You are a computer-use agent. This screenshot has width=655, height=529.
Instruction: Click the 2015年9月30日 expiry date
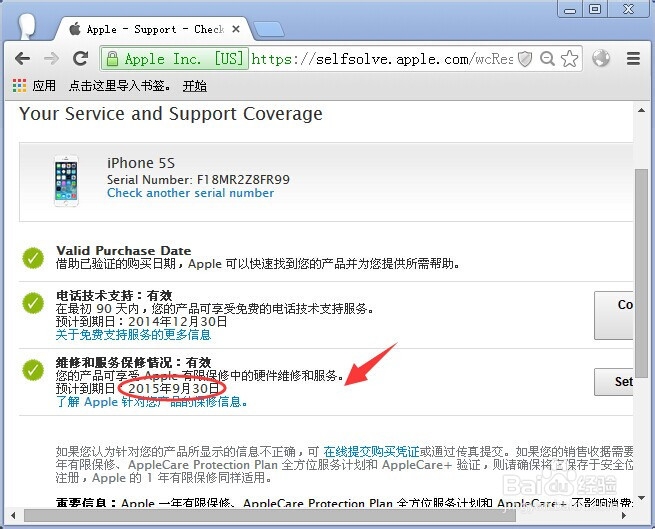tap(174, 389)
